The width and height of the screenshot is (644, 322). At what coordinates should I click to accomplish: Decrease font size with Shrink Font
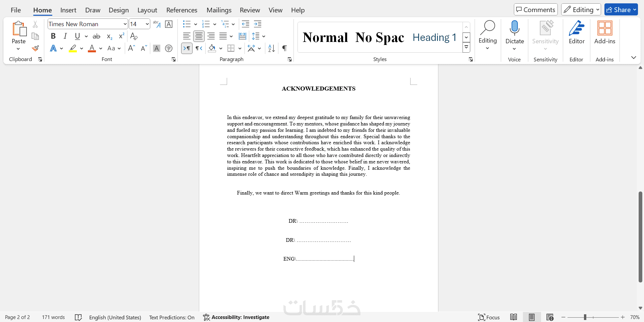[144, 48]
